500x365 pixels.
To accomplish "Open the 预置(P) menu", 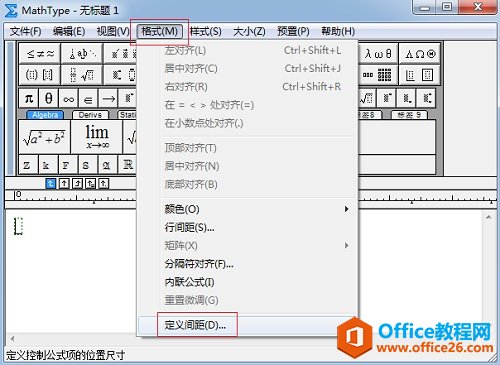I will (x=293, y=31).
